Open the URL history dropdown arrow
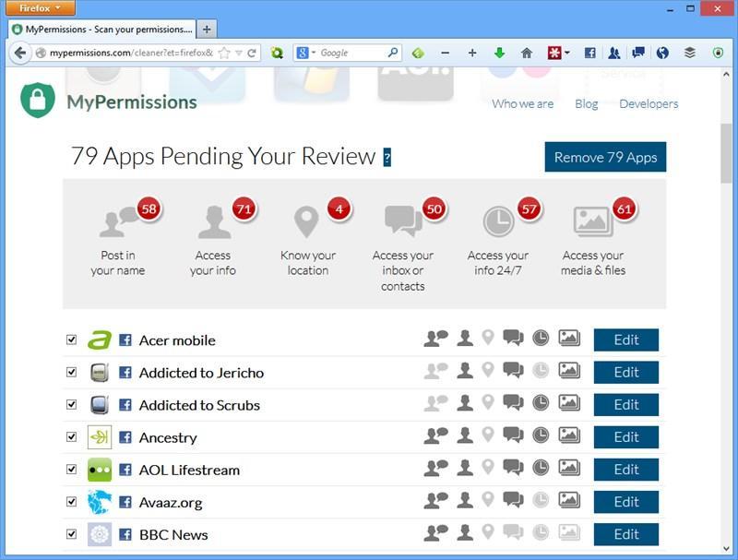This screenshot has width=738, height=560. (239, 54)
